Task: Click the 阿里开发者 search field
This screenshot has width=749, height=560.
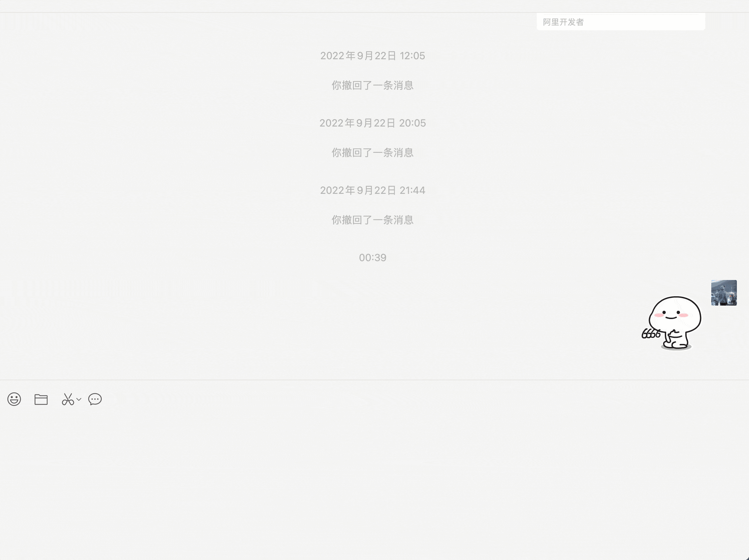Action: click(620, 22)
